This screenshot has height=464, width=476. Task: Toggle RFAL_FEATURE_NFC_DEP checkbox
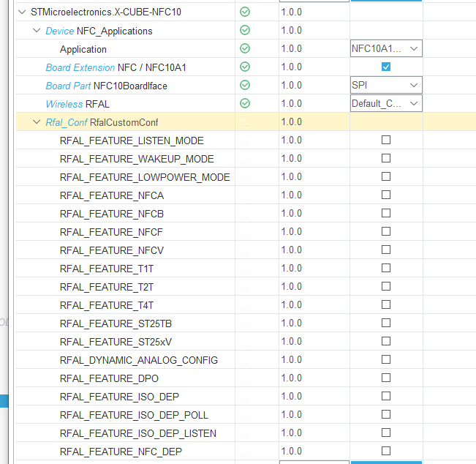(x=386, y=451)
